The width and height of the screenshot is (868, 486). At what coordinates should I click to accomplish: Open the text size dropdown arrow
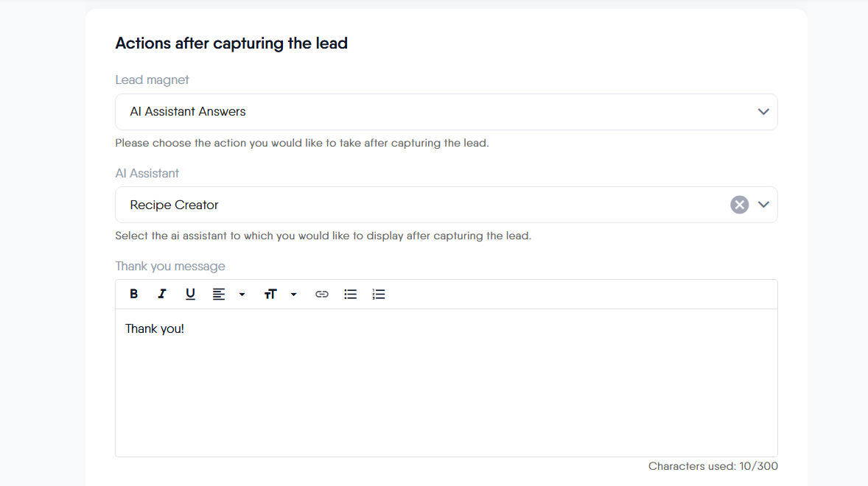[x=293, y=295]
